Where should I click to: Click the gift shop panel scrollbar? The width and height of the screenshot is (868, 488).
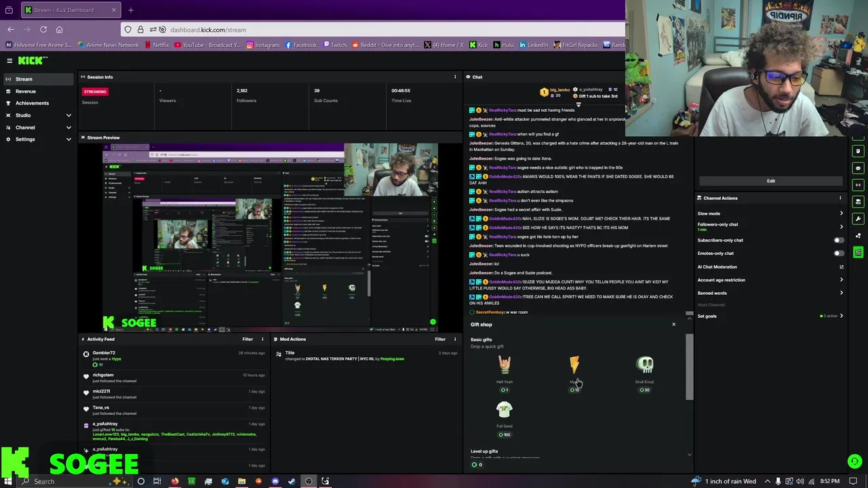pos(690,366)
